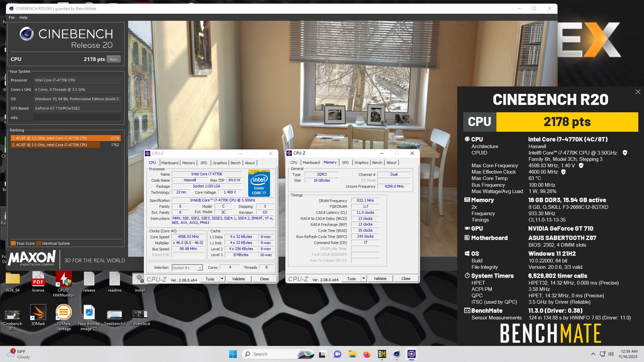Open Tools dropdown arrow in right CPU-Z
The height and width of the screenshot is (362, 644).
point(363,279)
